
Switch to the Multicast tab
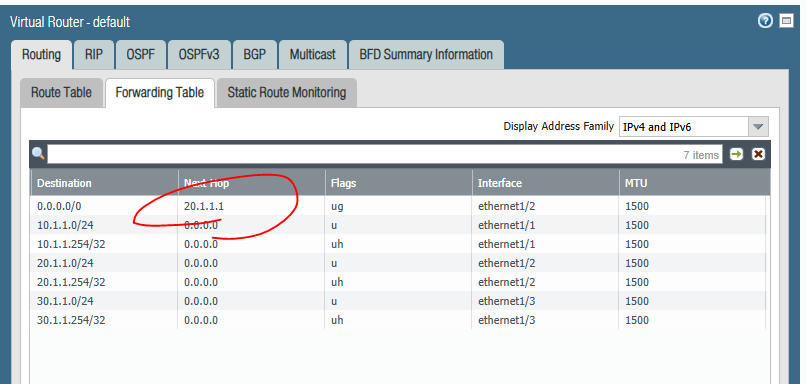coord(312,55)
